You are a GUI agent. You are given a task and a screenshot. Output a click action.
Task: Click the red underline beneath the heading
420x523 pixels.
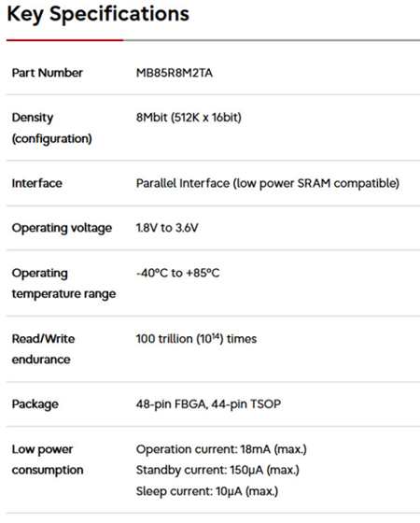coord(64,40)
